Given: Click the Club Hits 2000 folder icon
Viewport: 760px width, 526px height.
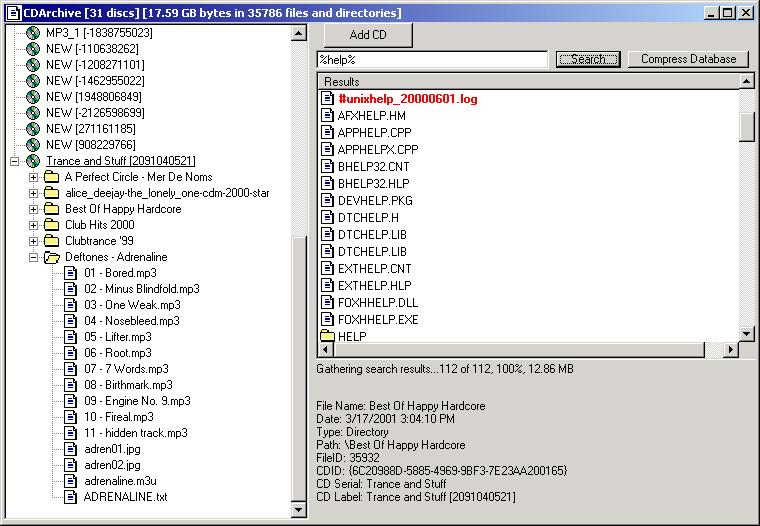Looking at the screenshot, I should (52, 225).
